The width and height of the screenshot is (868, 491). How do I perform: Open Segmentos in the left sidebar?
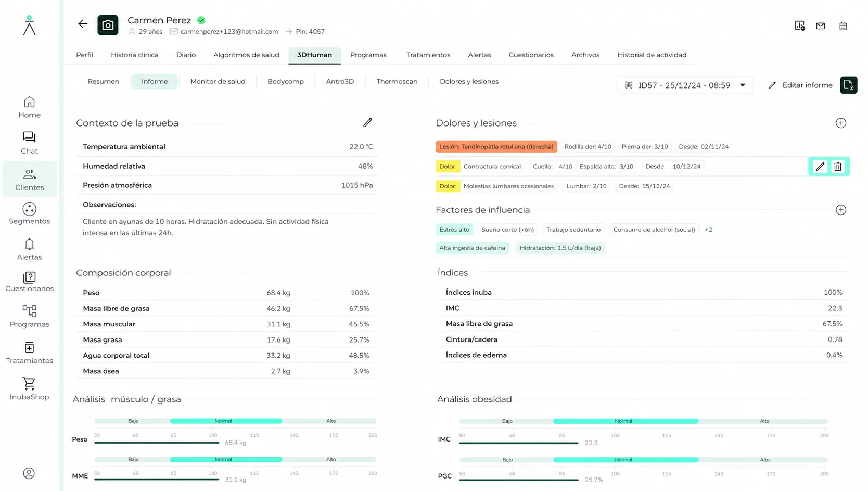[30, 214]
